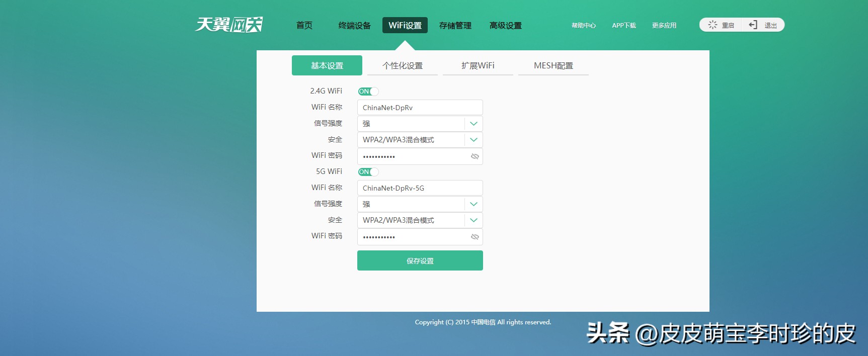Viewport: 868px width, 356px height.
Task: Open the 2.4G 安全 mode dropdown
Action: [x=474, y=140]
